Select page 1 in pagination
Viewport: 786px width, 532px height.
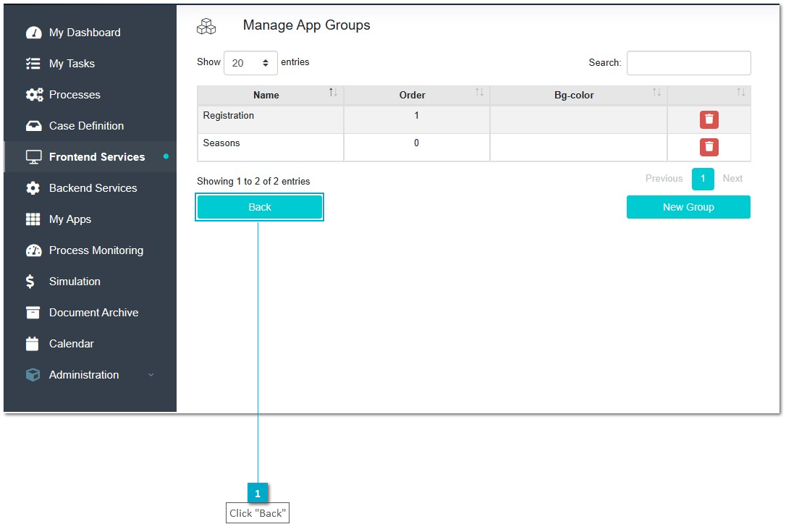point(703,179)
